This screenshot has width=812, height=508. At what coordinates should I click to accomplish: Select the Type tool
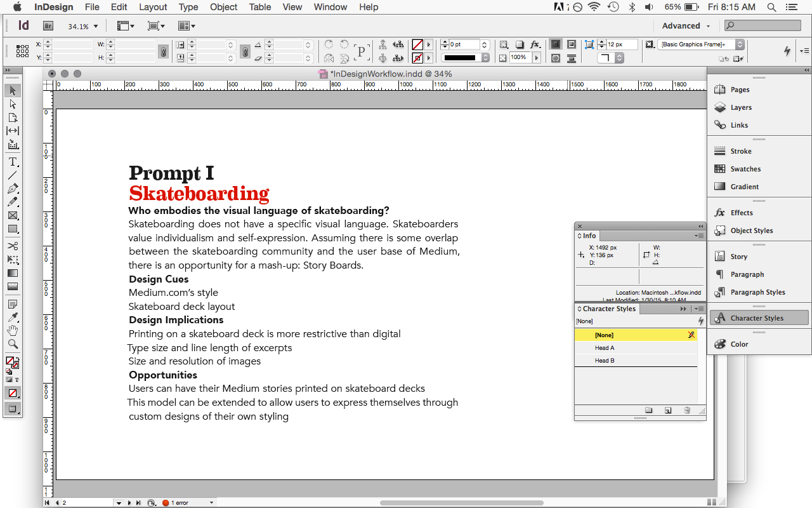[11, 162]
